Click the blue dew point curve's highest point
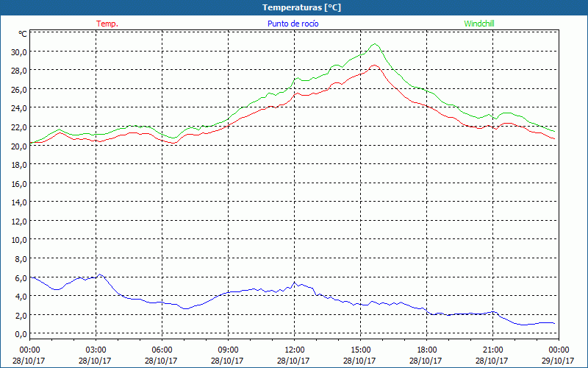 coord(100,275)
